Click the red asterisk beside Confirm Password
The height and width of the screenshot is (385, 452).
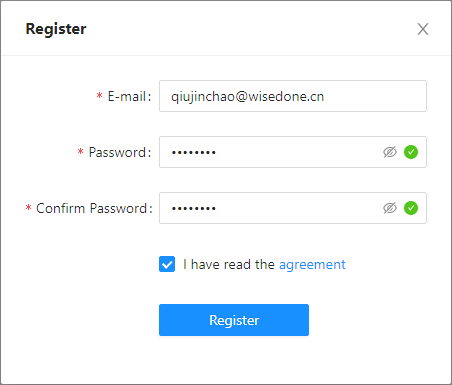[28, 208]
